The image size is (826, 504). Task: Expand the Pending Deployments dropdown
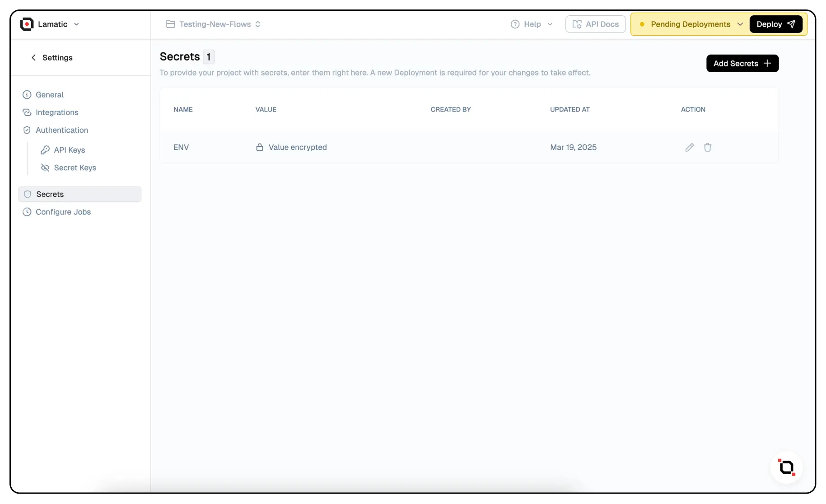pos(740,24)
